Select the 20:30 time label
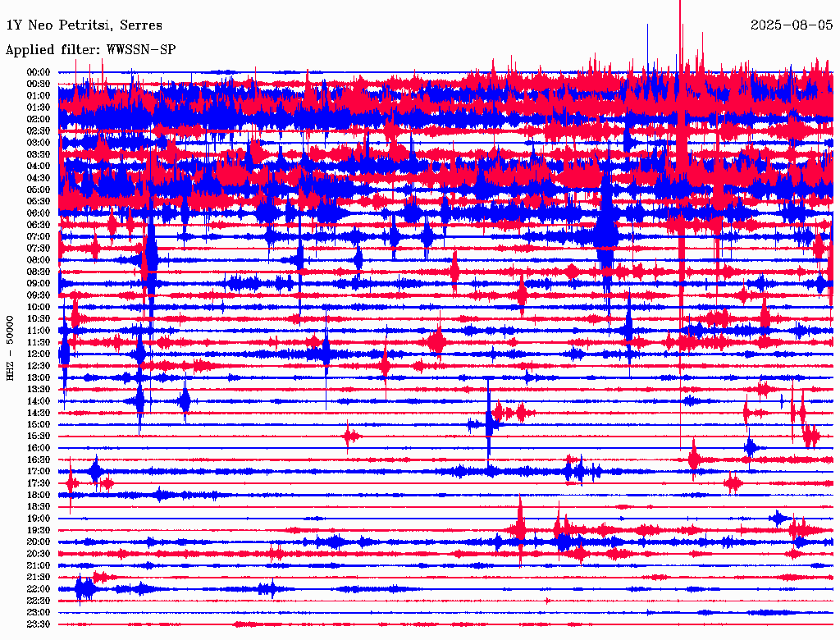840x640 pixels. pyautogui.click(x=39, y=554)
